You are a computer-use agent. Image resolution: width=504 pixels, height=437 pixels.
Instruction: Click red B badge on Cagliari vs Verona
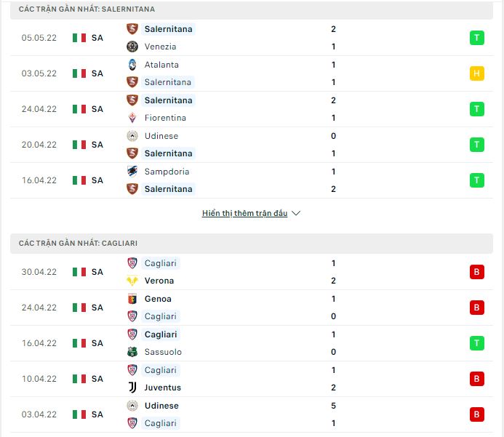[476, 272]
